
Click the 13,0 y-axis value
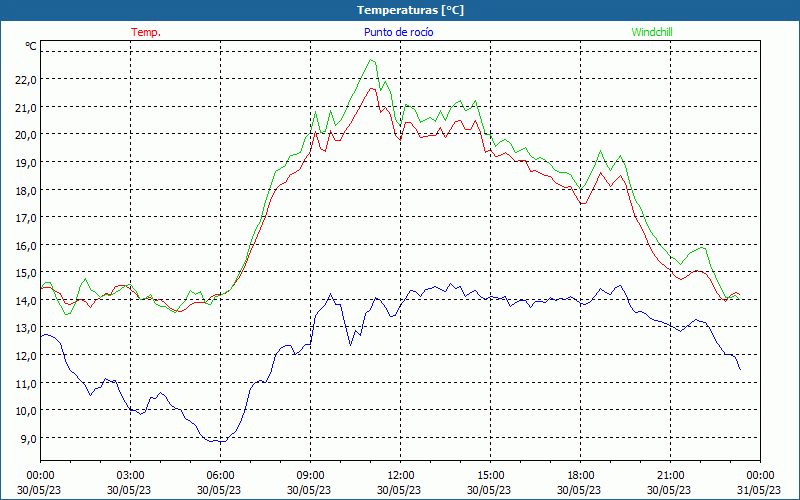point(27,328)
